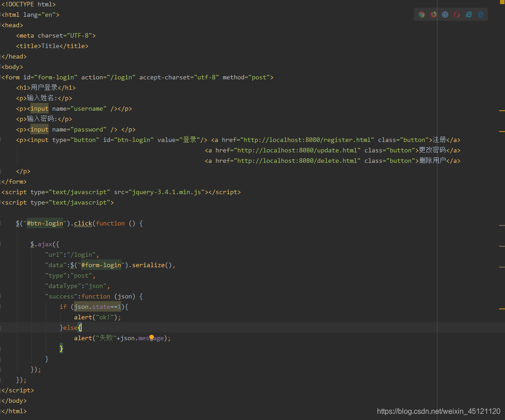
Task: Jump to stripe mark beside $.ajax line
Action: (502, 246)
